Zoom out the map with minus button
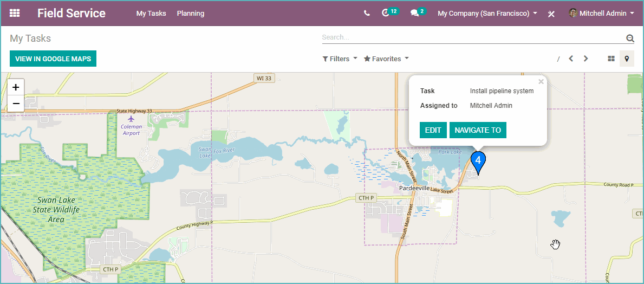The width and height of the screenshot is (644, 284). pos(16,104)
